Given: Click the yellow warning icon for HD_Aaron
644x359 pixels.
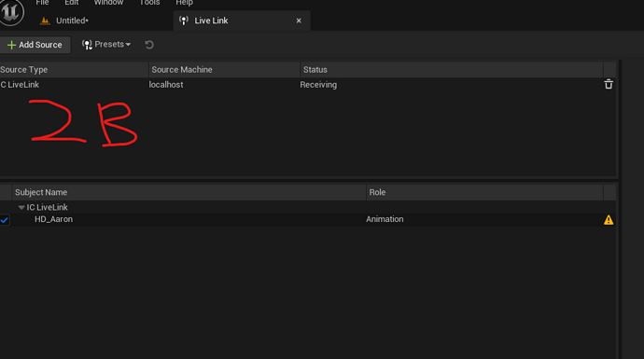Looking at the screenshot, I should 609,220.
